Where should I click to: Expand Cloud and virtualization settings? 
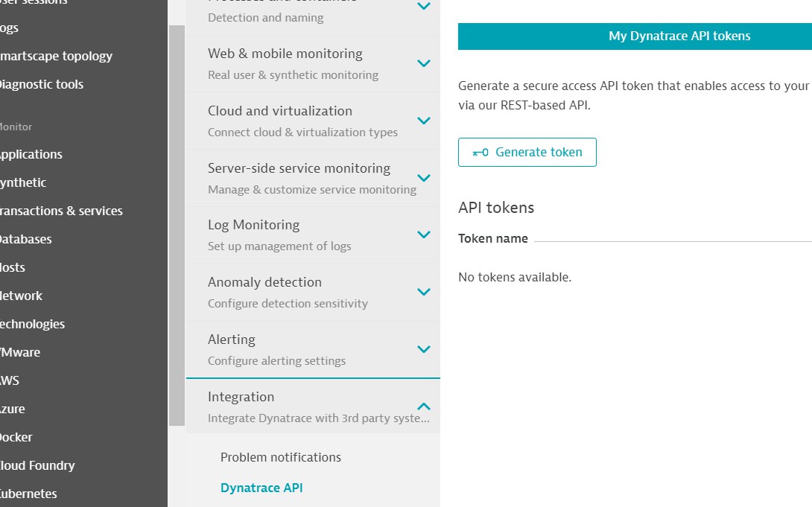pyautogui.click(x=313, y=121)
